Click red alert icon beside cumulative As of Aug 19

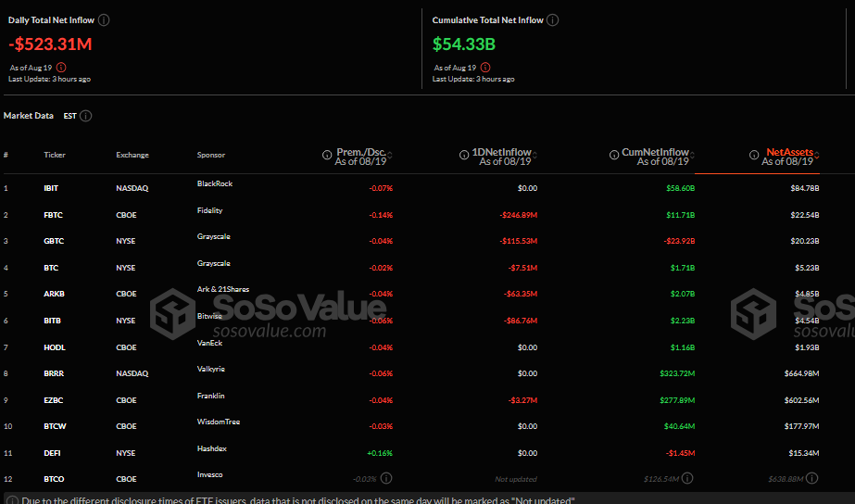point(485,68)
